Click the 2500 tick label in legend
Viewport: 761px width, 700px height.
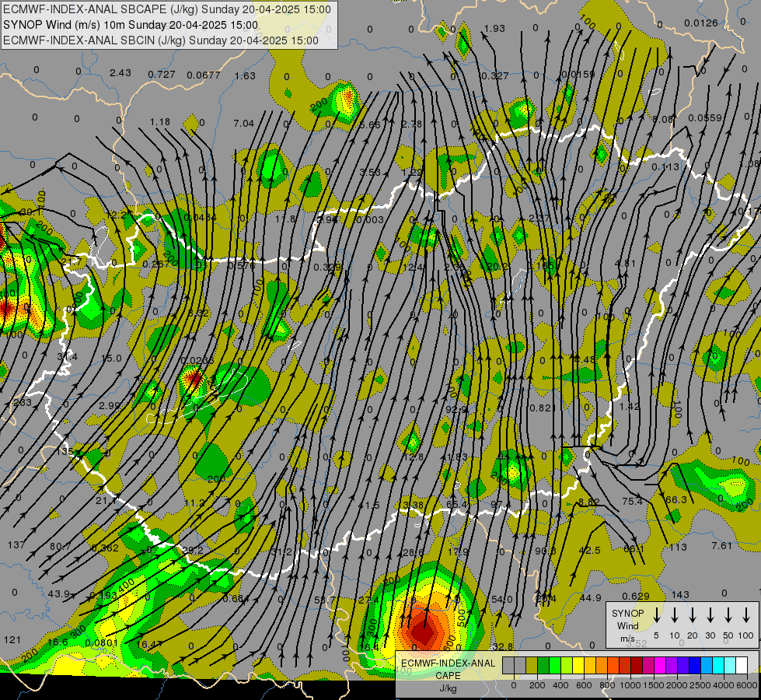(700, 685)
